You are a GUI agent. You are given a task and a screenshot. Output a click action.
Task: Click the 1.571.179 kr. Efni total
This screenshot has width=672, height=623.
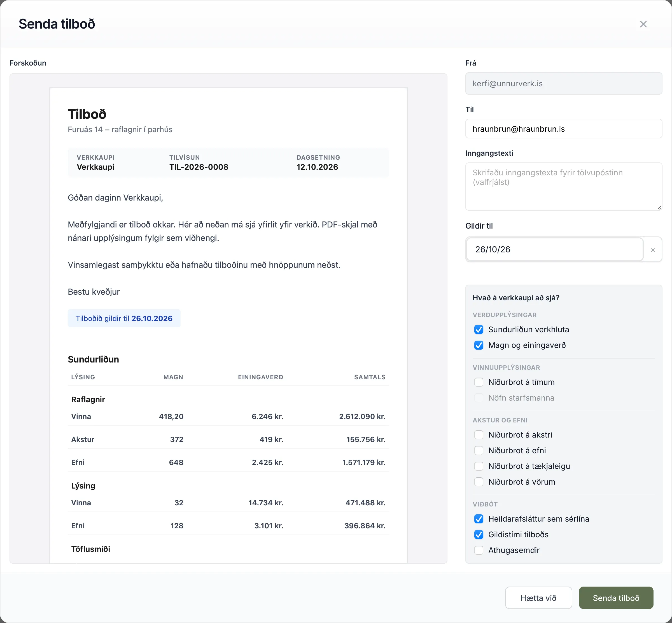[x=364, y=462]
